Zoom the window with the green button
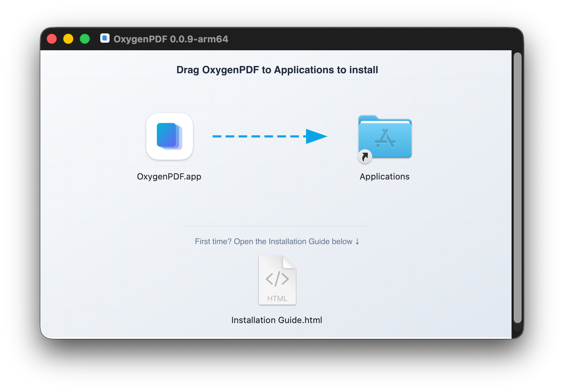This screenshot has width=564, height=392. tap(85, 39)
